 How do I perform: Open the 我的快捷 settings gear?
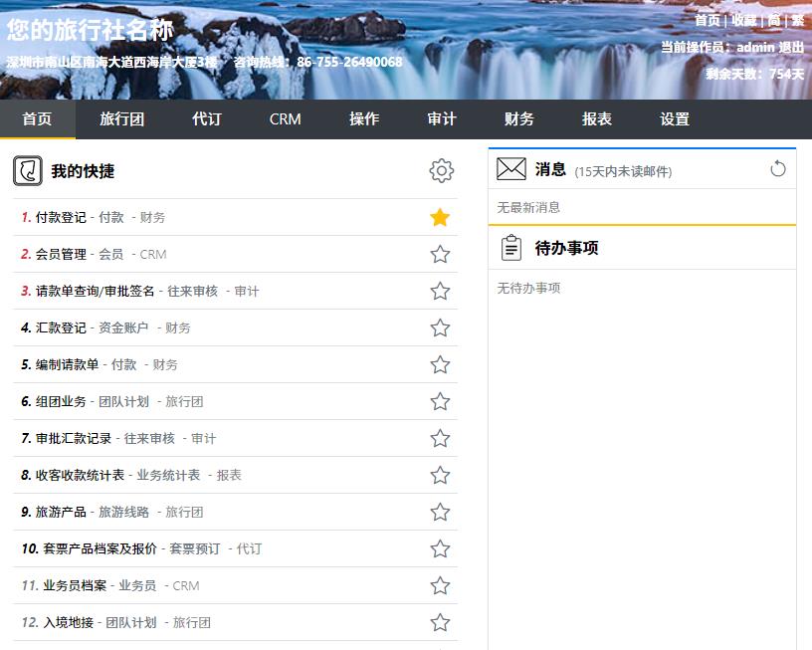point(441,170)
